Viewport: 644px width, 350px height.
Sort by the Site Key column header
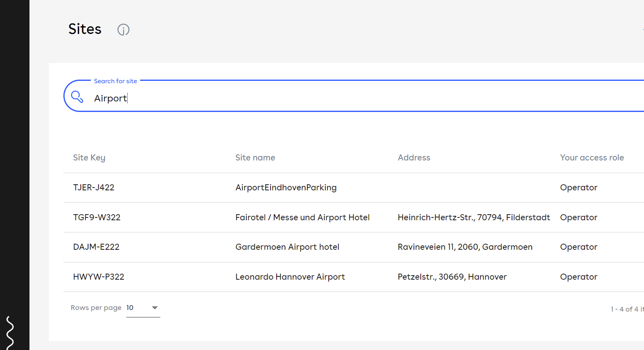[x=89, y=158]
